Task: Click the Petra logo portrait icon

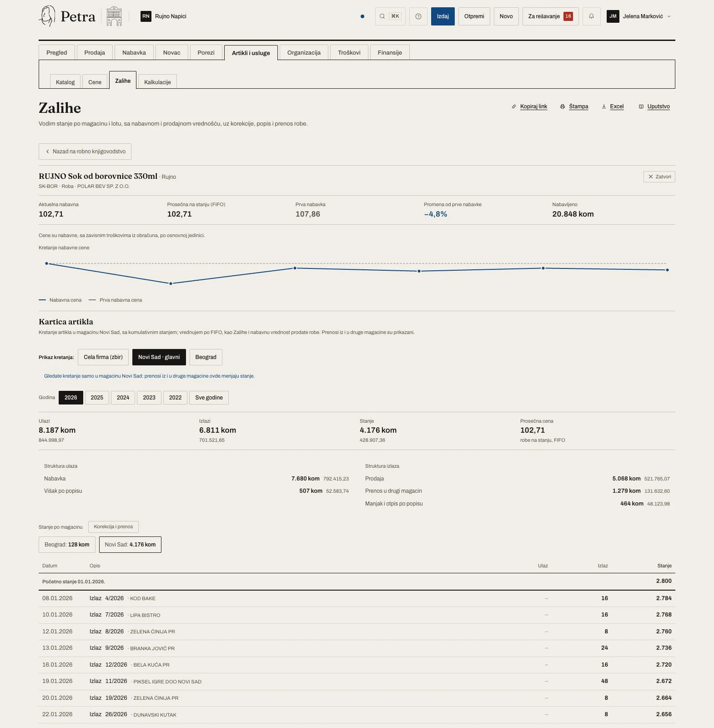Action: (x=47, y=16)
